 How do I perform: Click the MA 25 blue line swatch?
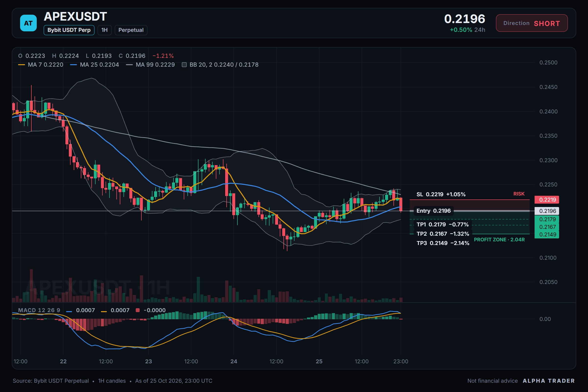(x=73, y=65)
